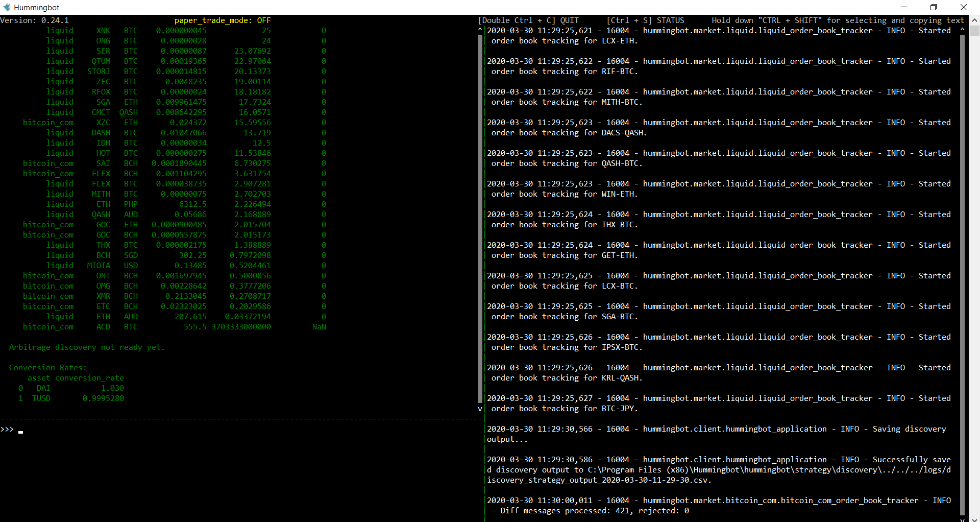Click the down arrow on the left pane scrollbar
980x522 pixels.
pyautogui.click(x=479, y=409)
